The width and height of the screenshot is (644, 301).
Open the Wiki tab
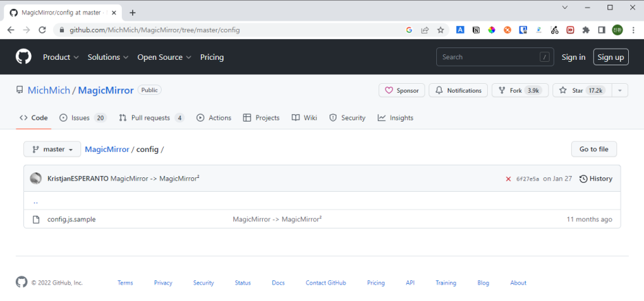pos(304,118)
